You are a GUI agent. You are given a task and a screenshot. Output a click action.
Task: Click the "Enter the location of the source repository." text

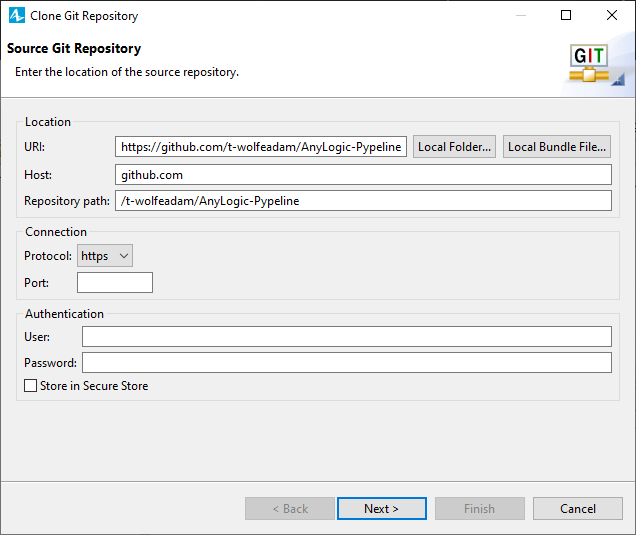tap(127, 72)
